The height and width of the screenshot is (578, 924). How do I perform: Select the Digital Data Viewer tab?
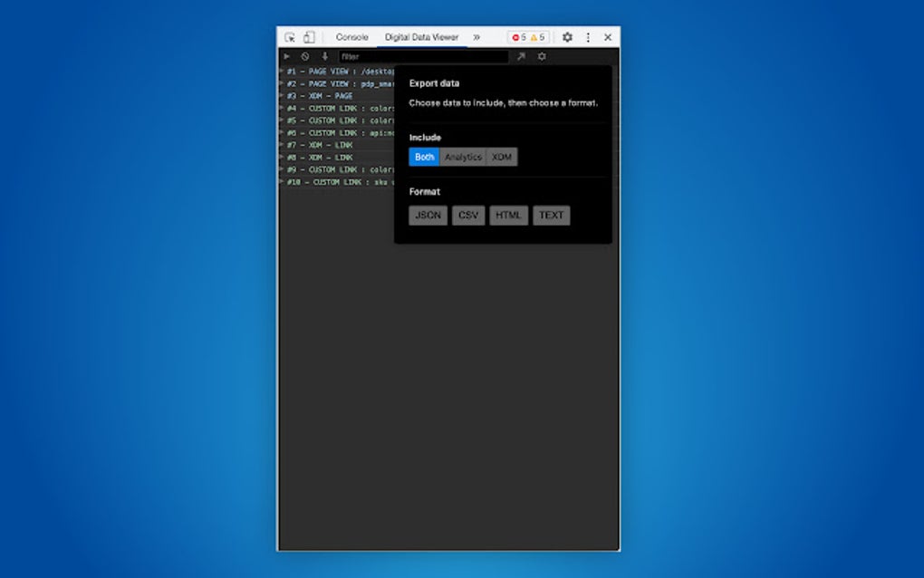tap(422, 37)
